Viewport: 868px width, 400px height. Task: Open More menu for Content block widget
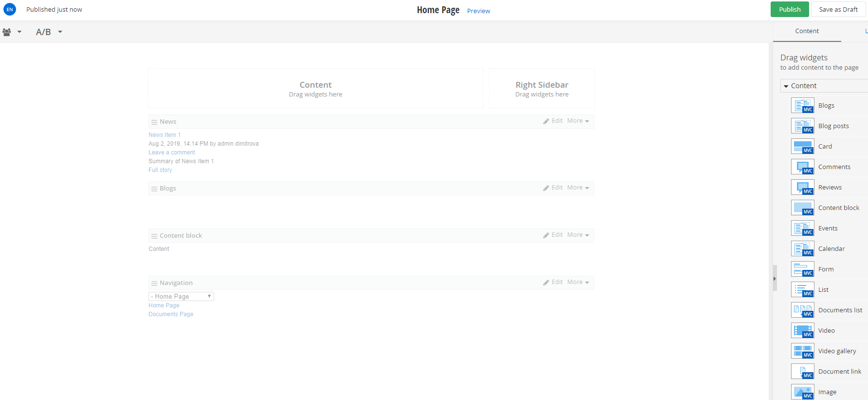click(x=578, y=235)
